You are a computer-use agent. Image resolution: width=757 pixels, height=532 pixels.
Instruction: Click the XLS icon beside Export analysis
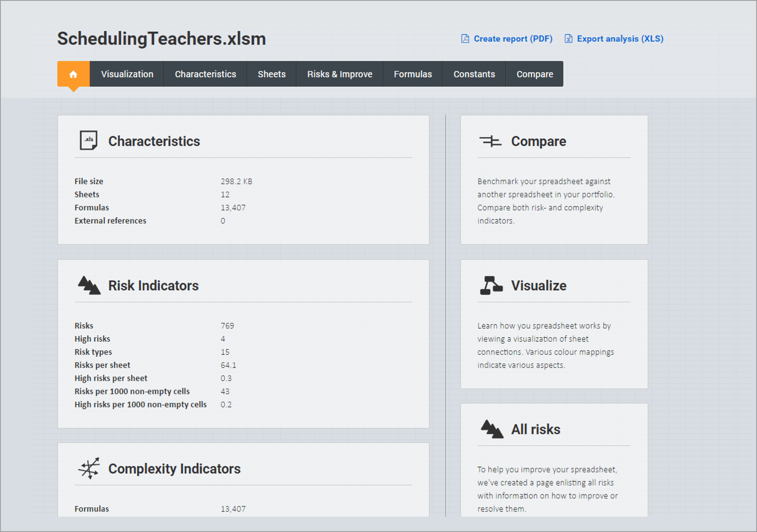568,38
